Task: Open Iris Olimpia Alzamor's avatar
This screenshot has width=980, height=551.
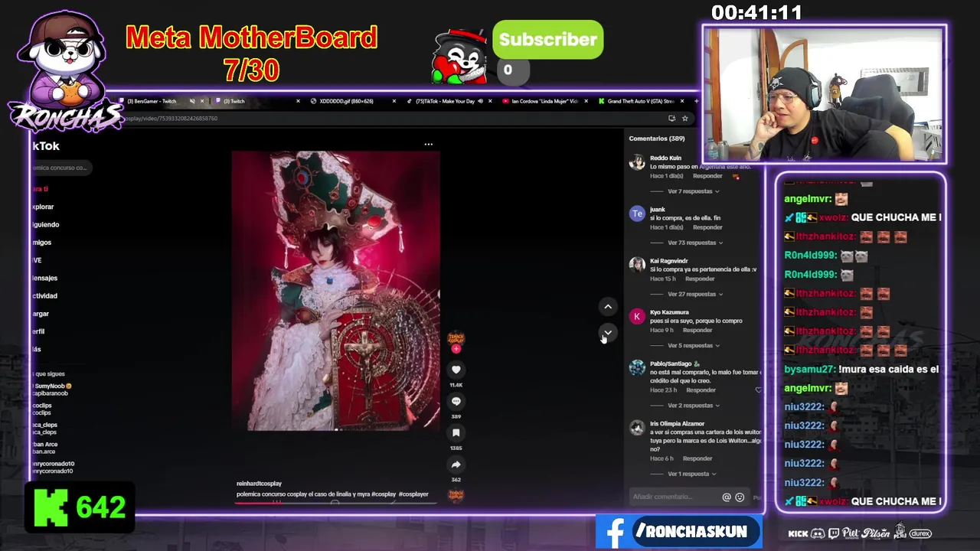Action: (637, 428)
